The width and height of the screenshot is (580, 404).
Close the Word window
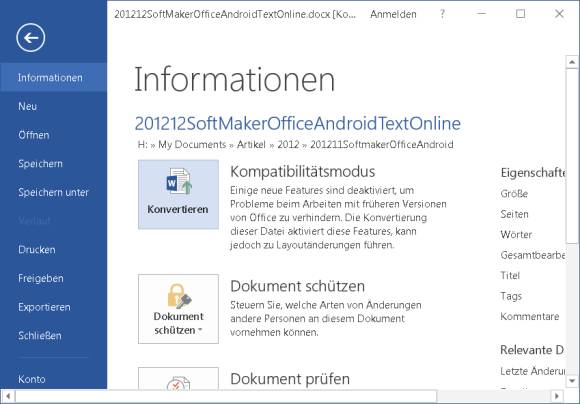[559, 14]
